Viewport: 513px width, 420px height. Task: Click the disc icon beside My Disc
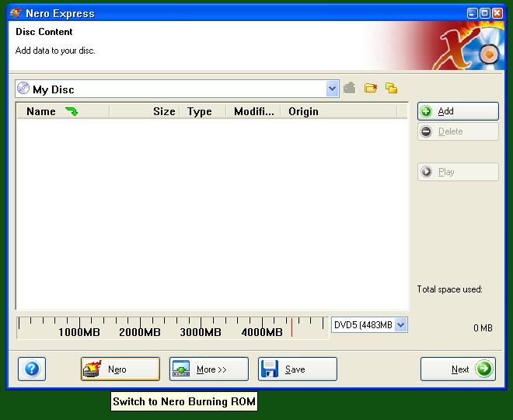(x=23, y=89)
